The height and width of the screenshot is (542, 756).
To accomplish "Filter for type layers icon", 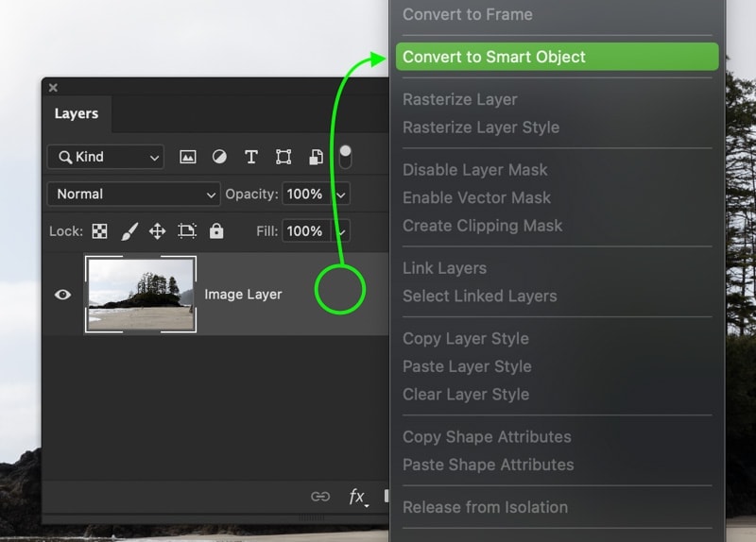I will 251,157.
